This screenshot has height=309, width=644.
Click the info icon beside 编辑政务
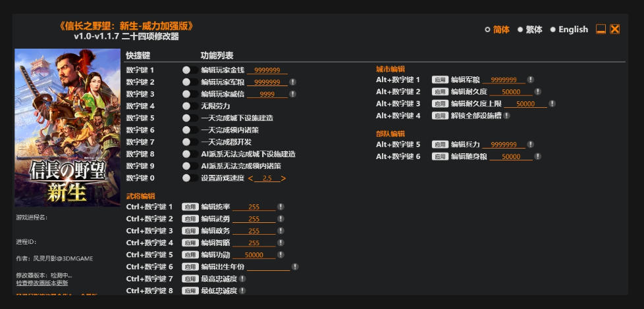(x=281, y=231)
